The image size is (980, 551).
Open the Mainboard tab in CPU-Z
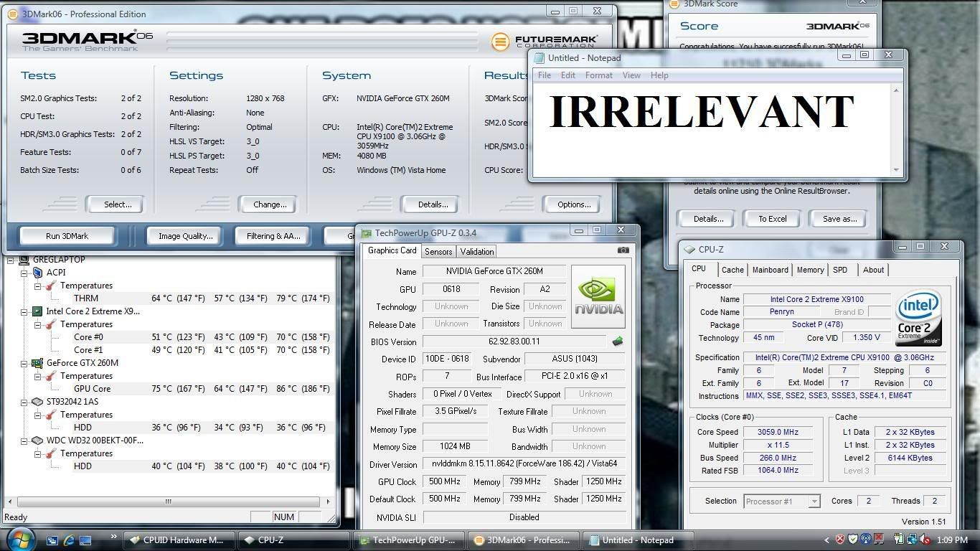(770, 270)
